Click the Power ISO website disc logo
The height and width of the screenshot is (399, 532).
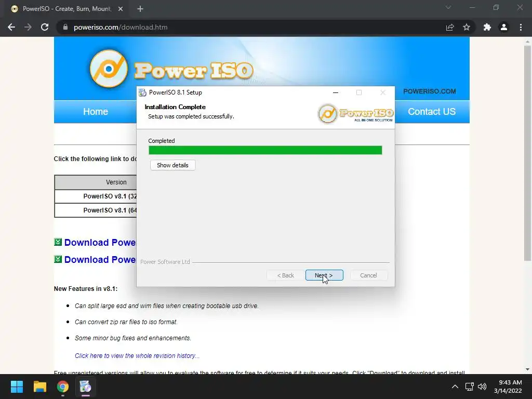[109, 69]
